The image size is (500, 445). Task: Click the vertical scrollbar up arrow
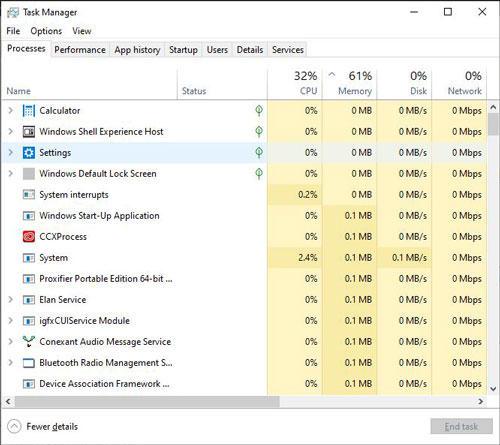(x=493, y=107)
